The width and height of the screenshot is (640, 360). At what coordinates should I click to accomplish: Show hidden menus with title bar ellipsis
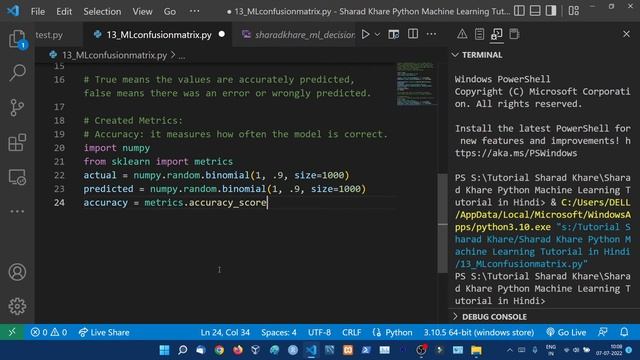point(195,11)
